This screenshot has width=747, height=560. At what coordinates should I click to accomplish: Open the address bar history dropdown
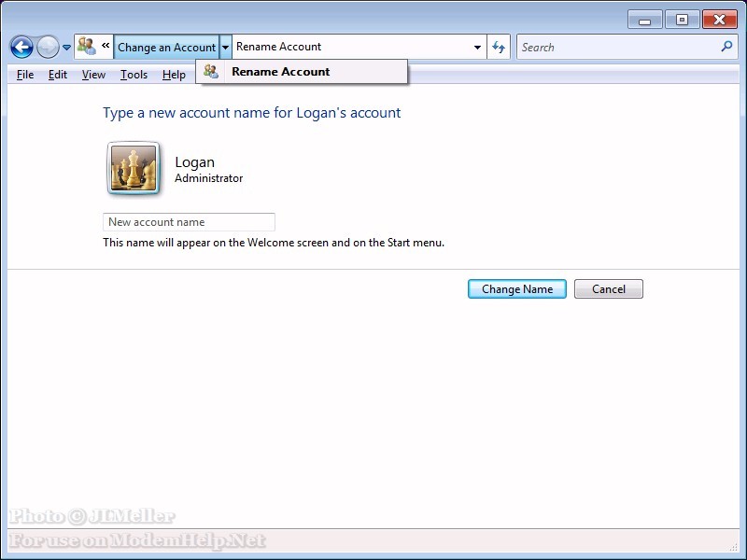477,48
